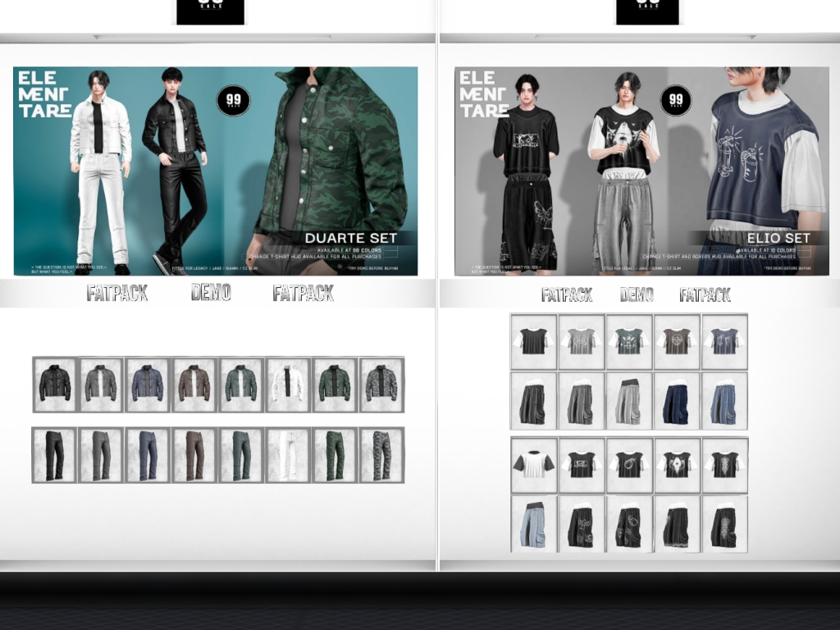Click the 99 sale badge on Duarte poster
Image resolution: width=840 pixels, height=630 pixels.
coord(233,101)
